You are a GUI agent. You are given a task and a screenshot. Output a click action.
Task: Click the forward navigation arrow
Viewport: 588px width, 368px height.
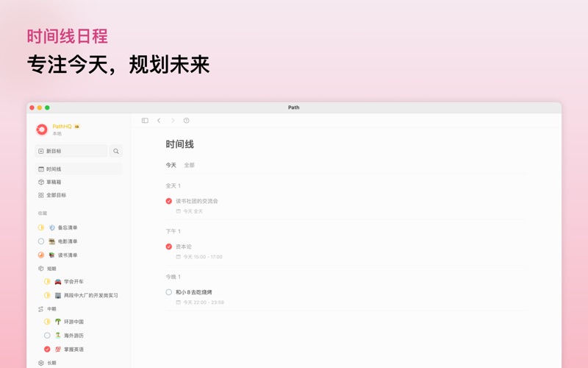(173, 121)
